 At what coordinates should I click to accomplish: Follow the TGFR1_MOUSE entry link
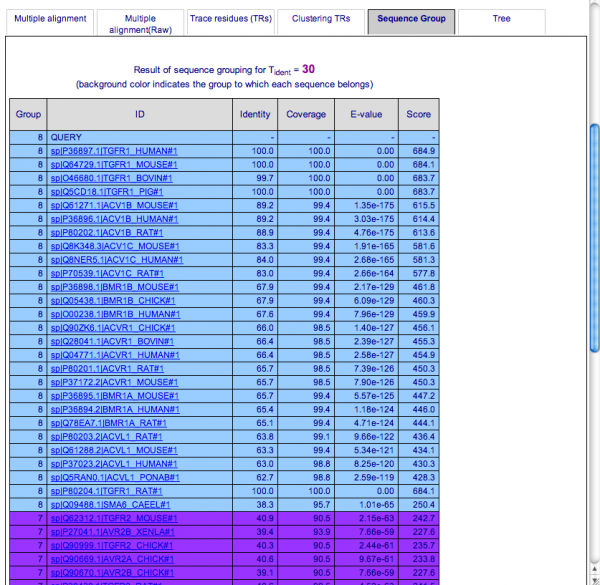114,164
